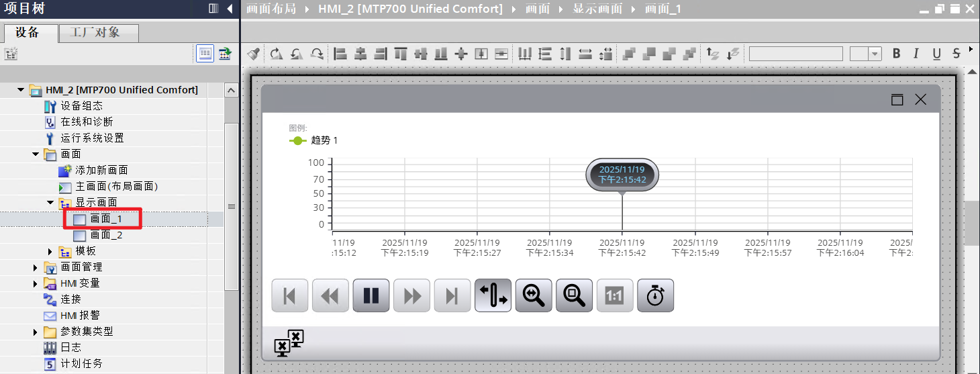The image size is (980, 374).
Task: Expand the HMI 变量 node
Action: coord(36,283)
